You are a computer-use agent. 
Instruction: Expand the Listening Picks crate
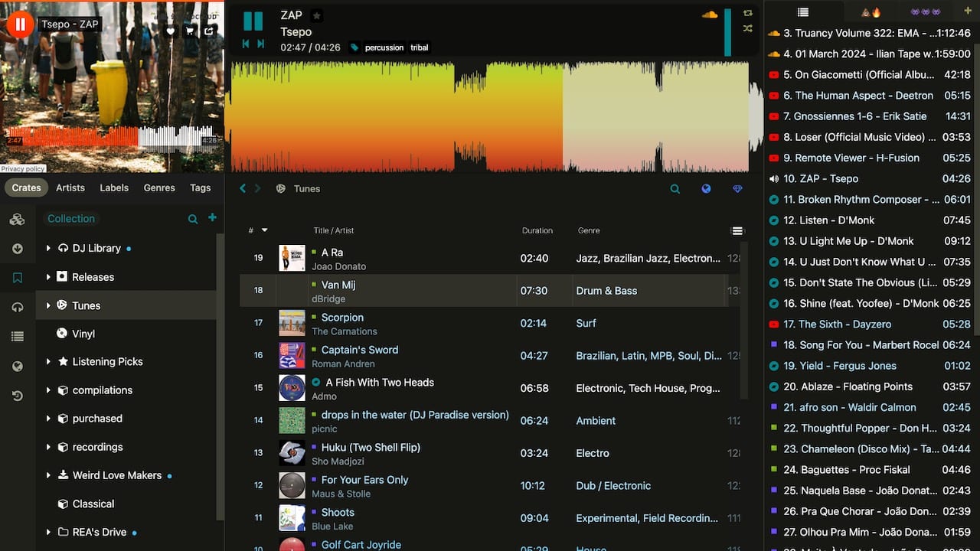(x=48, y=361)
